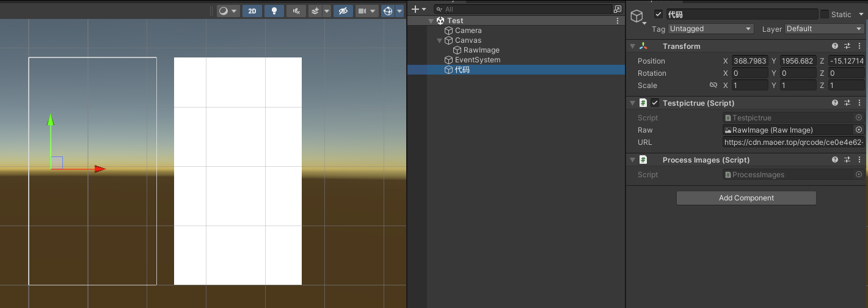Screen dimensions: 868x308
Task: Toggle scene lighting lightbulb button
Action: click(274, 10)
